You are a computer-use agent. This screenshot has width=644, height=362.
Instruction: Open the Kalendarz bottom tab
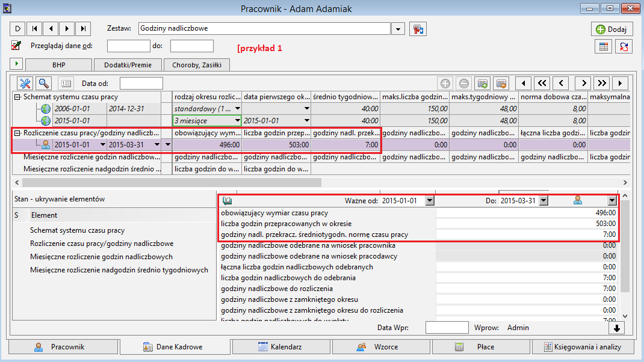click(x=281, y=347)
